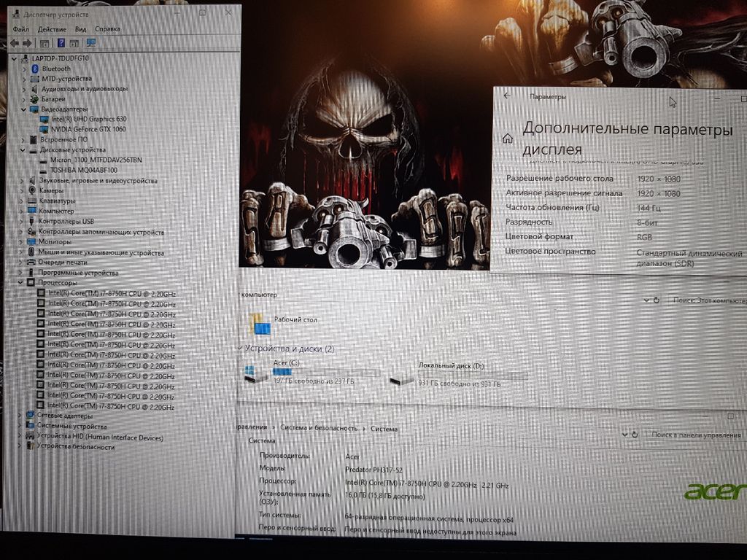Click the Система и безопасность breadcrumb
The image size is (747, 560).
319,428
